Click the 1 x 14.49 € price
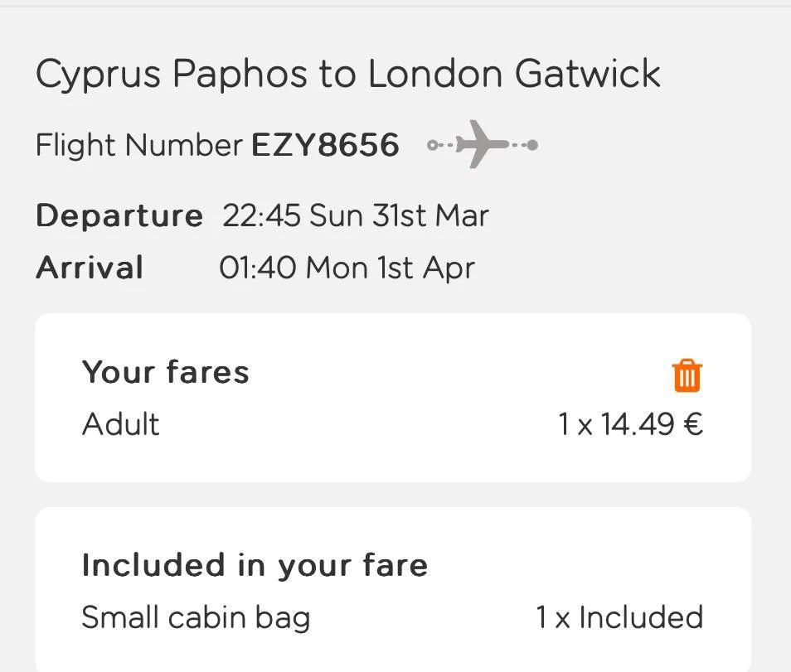The height and width of the screenshot is (672, 791). pos(630,424)
